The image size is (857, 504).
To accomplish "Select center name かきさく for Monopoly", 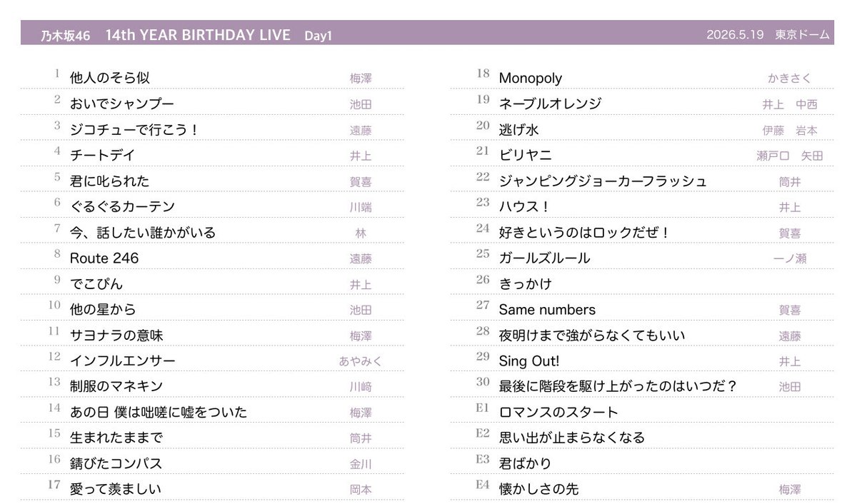I will (x=790, y=79).
